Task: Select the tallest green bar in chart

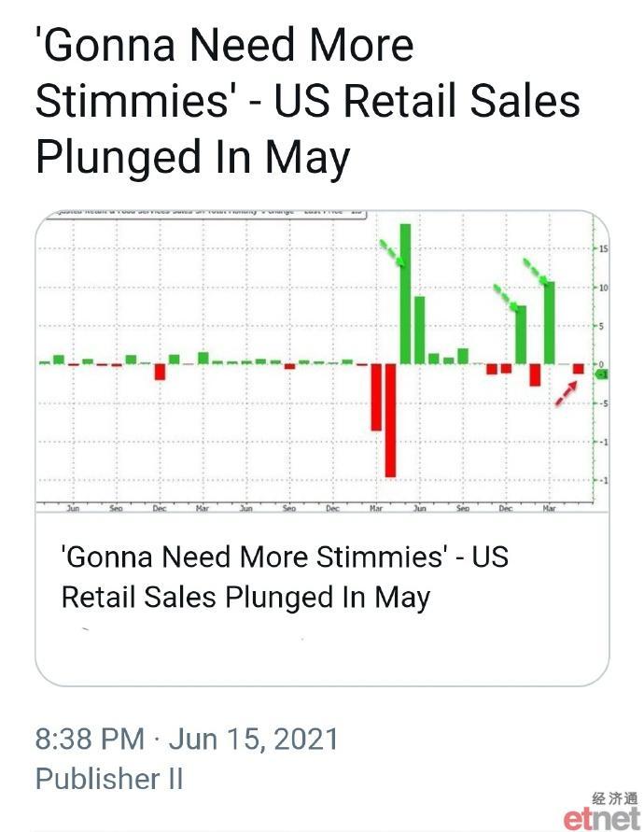Action: click(x=405, y=293)
